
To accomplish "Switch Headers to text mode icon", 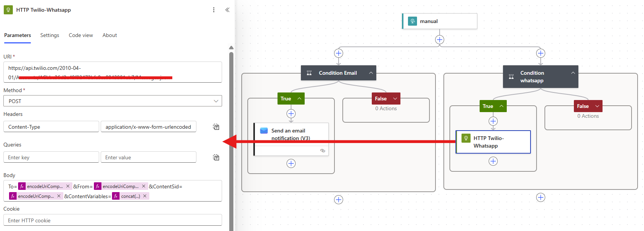I will pyautogui.click(x=216, y=127).
